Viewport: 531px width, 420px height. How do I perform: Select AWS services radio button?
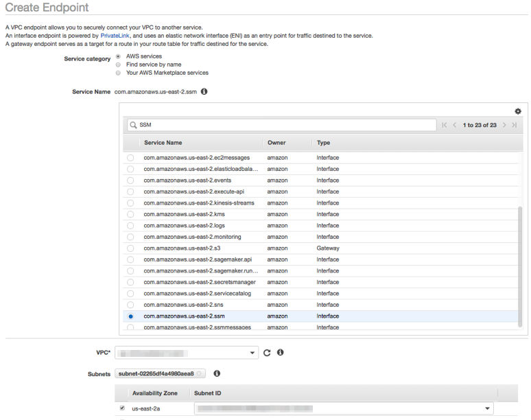(118, 56)
